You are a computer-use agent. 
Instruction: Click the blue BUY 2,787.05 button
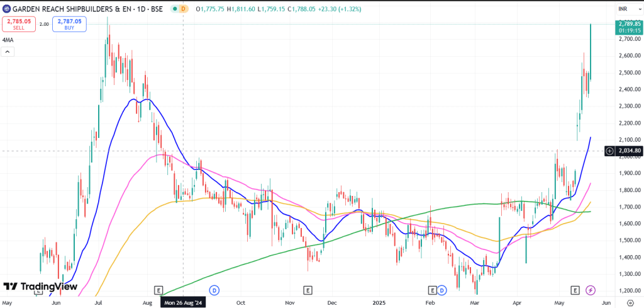click(x=69, y=25)
